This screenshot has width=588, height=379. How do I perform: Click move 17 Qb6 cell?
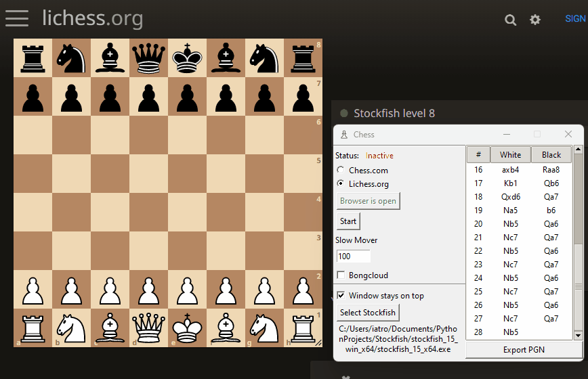(x=551, y=183)
